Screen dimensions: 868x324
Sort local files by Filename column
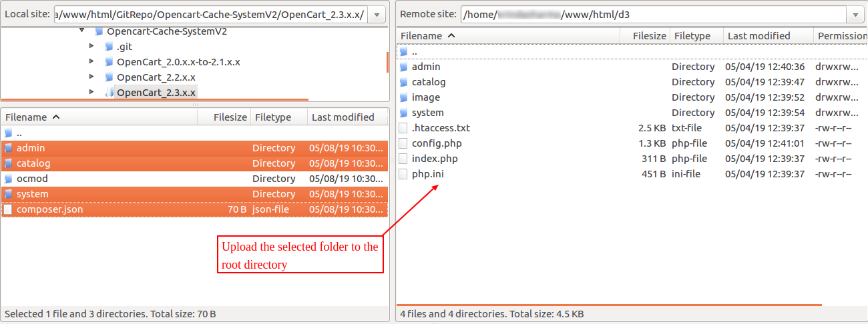(x=99, y=117)
